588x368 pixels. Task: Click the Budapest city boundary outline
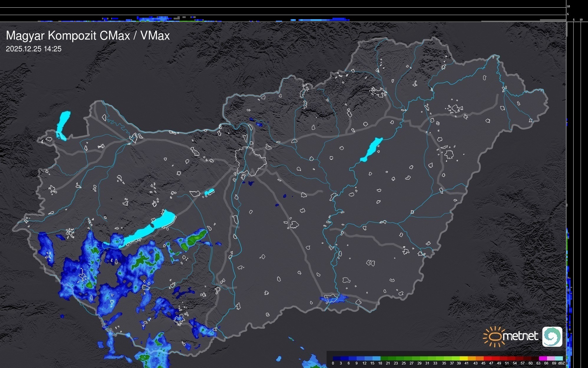[x=251, y=161]
